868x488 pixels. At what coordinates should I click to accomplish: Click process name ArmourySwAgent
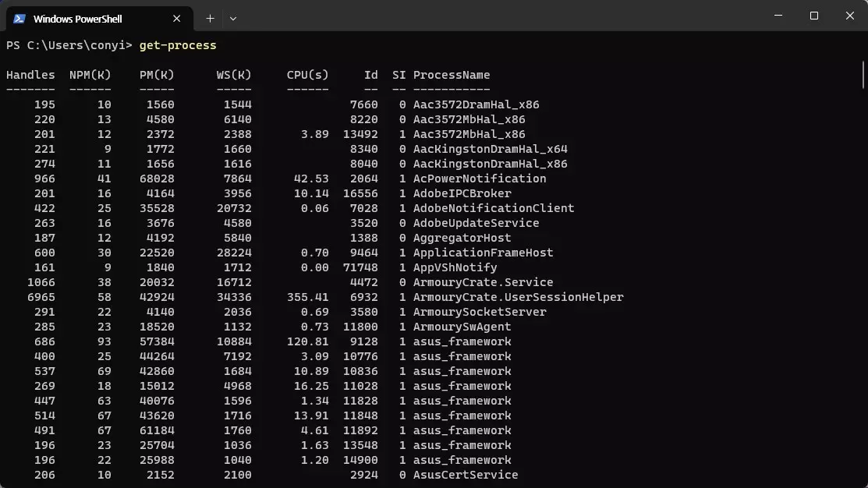pos(462,327)
